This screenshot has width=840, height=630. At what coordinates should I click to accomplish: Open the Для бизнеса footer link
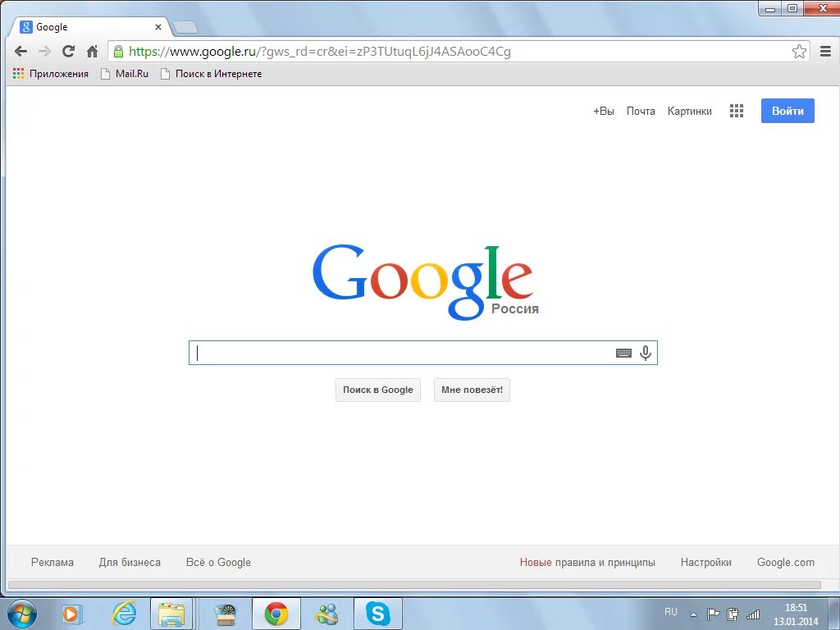point(130,563)
